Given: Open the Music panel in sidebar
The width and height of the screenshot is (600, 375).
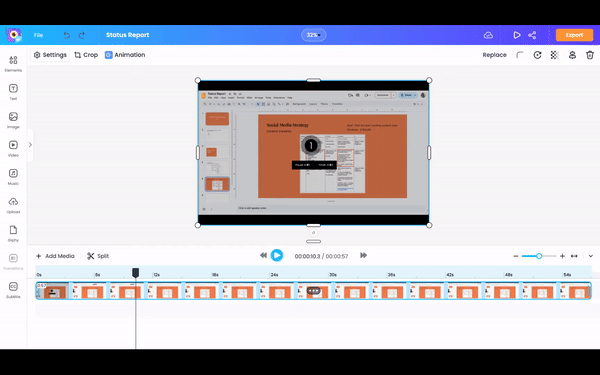Looking at the screenshot, I should [13, 177].
